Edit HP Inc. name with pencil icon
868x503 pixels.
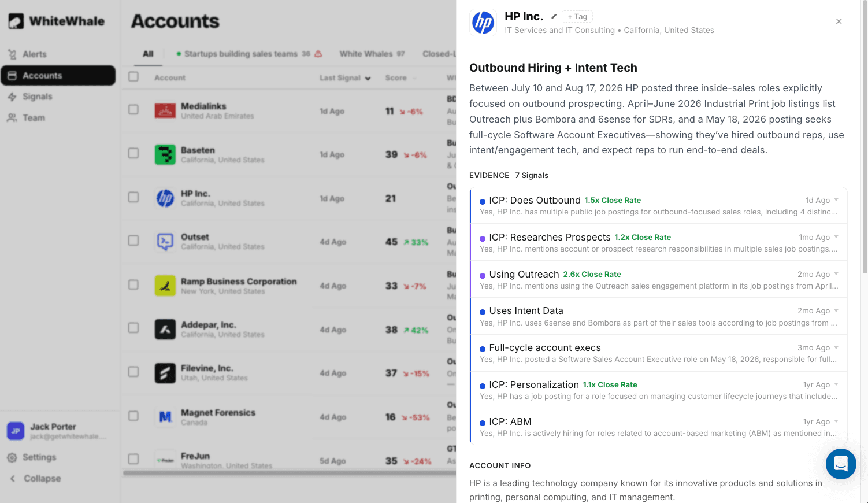click(554, 17)
